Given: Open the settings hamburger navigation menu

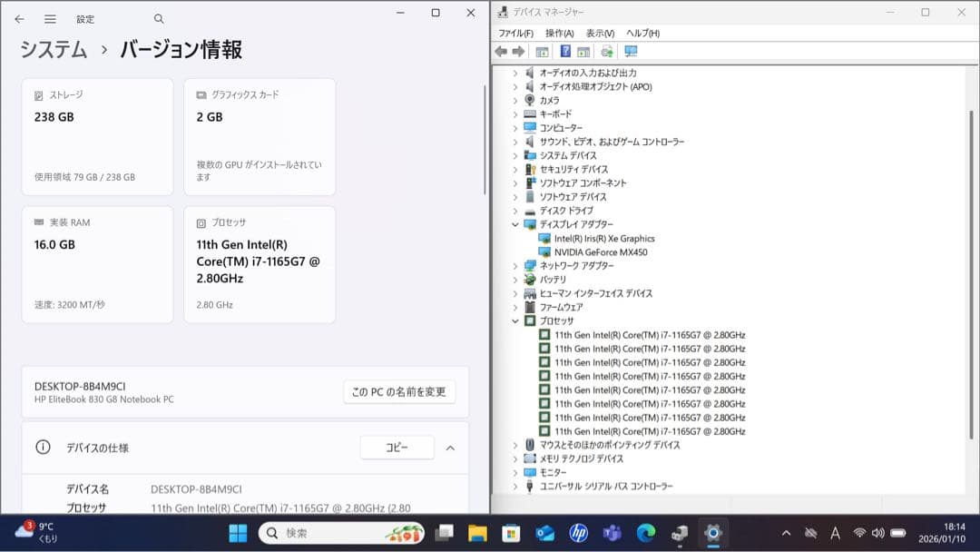Looking at the screenshot, I should pyautogui.click(x=50, y=19).
